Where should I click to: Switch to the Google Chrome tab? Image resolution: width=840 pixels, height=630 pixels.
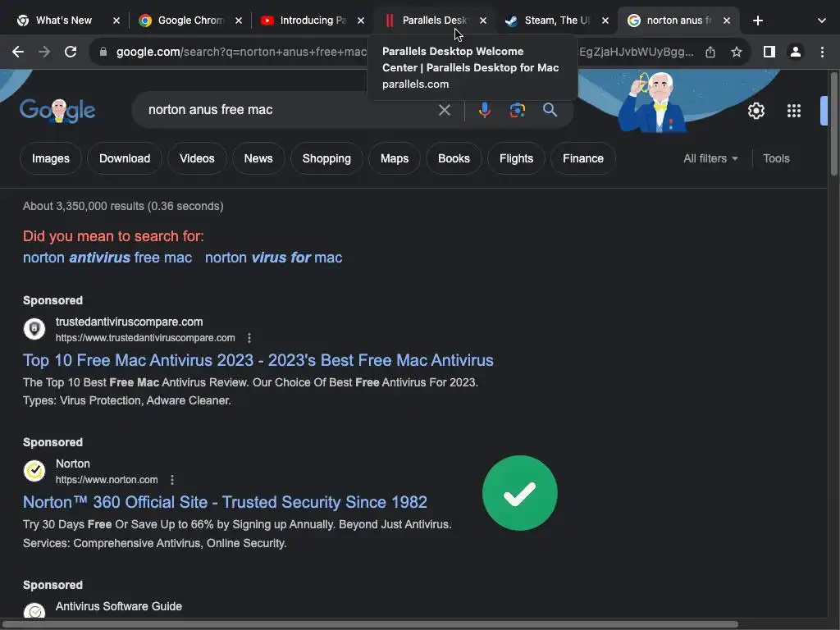pyautogui.click(x=190, y=21)
